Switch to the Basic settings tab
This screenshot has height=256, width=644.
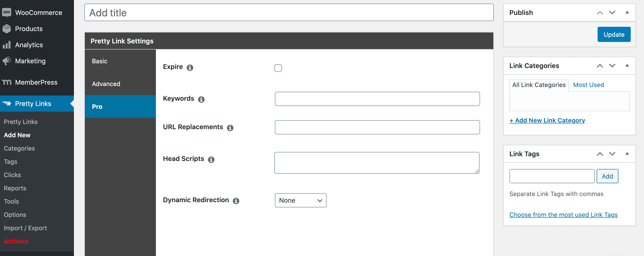[120, 61]
